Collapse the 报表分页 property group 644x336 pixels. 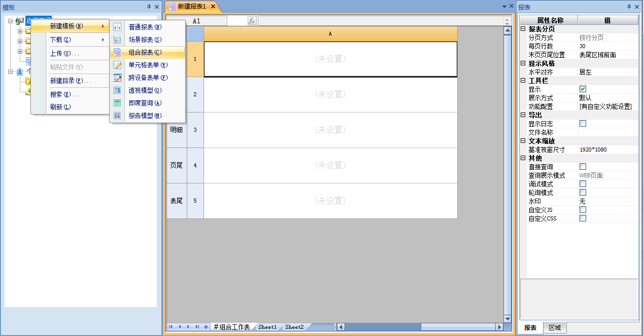tap(523, 29)
